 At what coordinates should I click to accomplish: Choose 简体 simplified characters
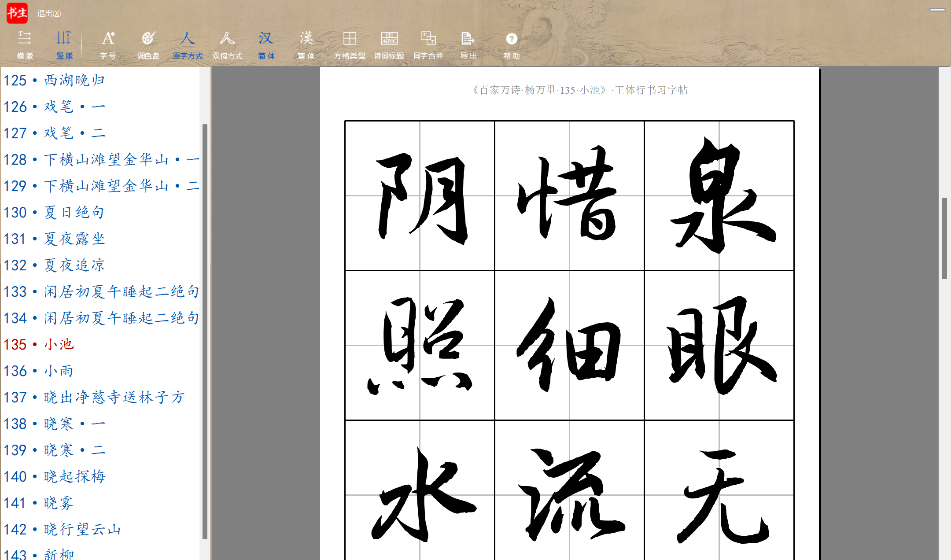click(266, 45)
